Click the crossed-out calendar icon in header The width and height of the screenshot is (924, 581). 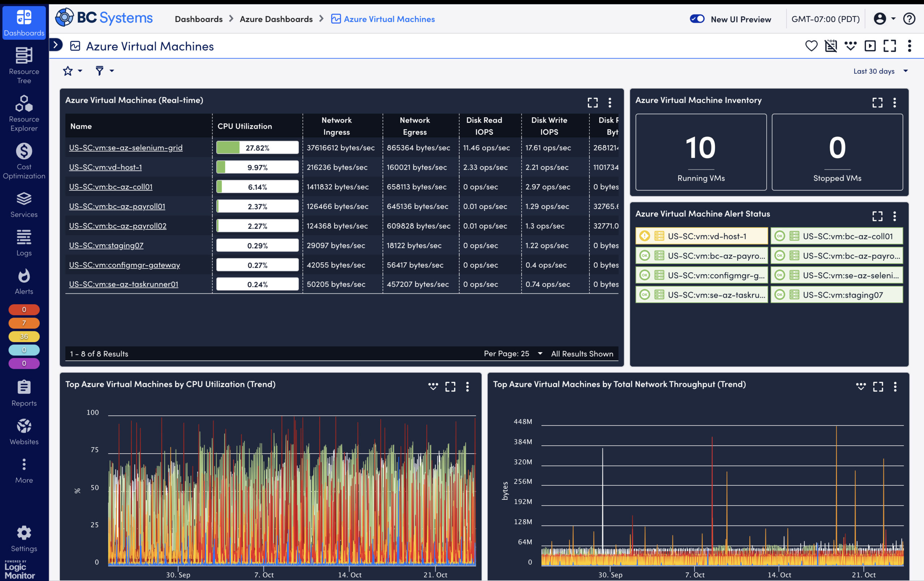831,46
